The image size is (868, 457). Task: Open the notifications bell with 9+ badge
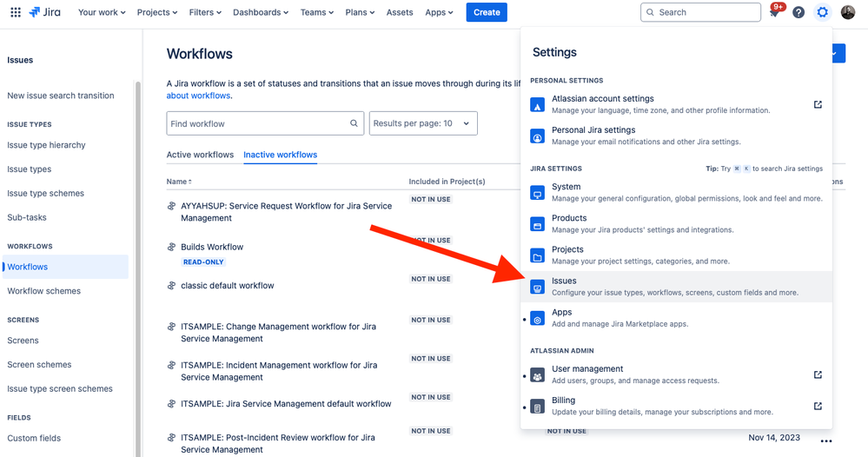point(774,12)
